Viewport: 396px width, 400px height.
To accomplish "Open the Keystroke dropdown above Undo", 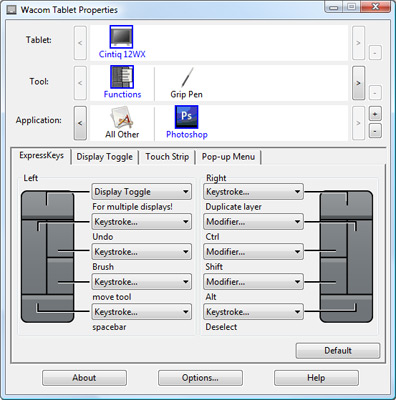I will click(142, 222).
